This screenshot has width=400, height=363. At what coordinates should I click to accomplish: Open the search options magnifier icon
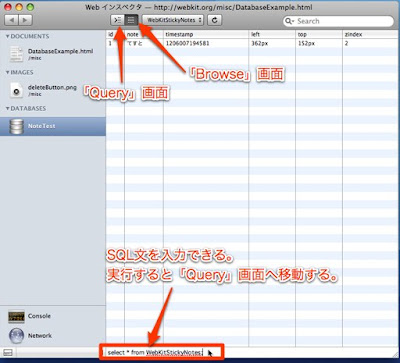(289, 21)
